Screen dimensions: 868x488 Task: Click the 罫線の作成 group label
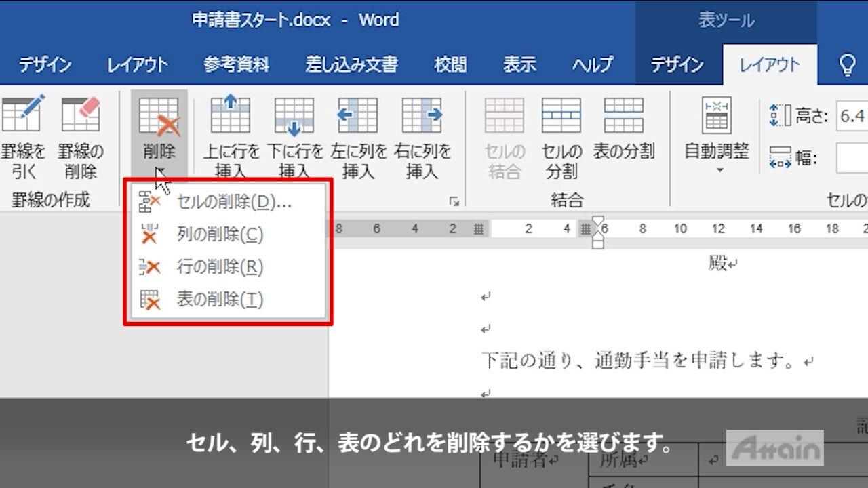[x=51, y=201]
